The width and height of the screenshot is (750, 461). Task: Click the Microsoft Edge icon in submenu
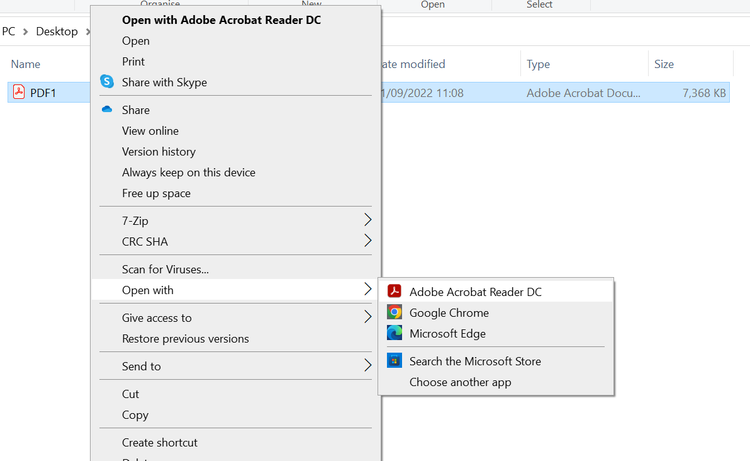point(395,333)
